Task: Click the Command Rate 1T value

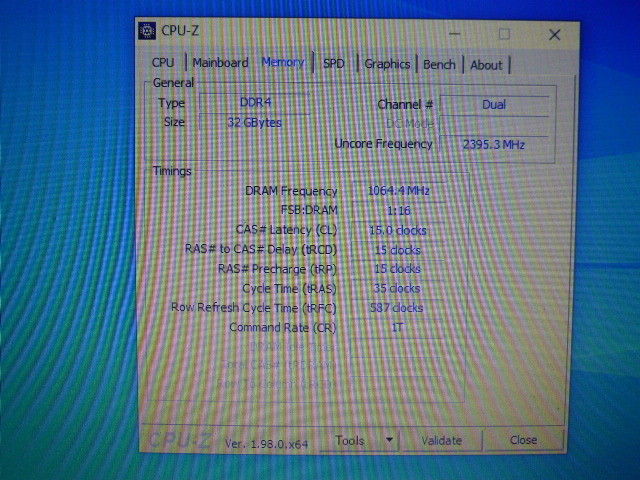Action: click(397, 327)
